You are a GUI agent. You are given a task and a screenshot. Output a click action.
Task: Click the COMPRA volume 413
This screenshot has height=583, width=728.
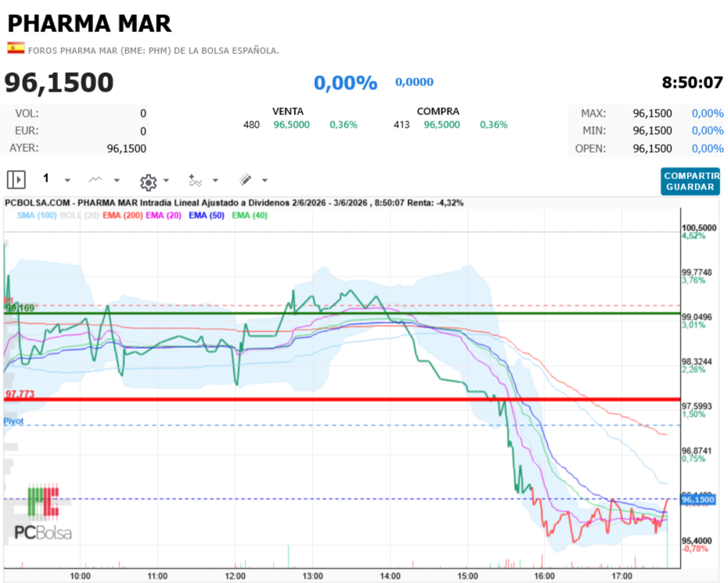pos(402,125)
